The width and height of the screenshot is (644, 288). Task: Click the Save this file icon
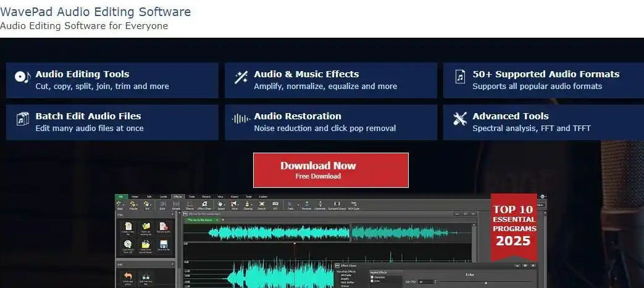click(164, 244)
